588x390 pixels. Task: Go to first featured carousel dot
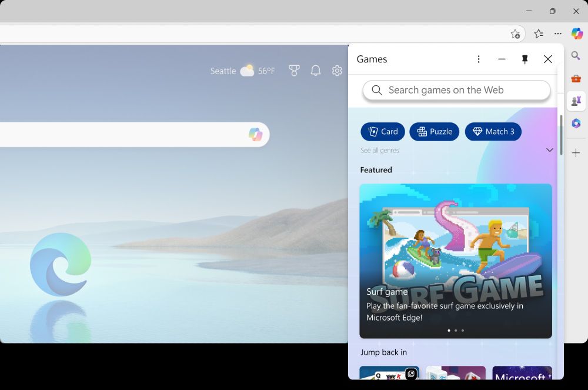coord(449,331)
